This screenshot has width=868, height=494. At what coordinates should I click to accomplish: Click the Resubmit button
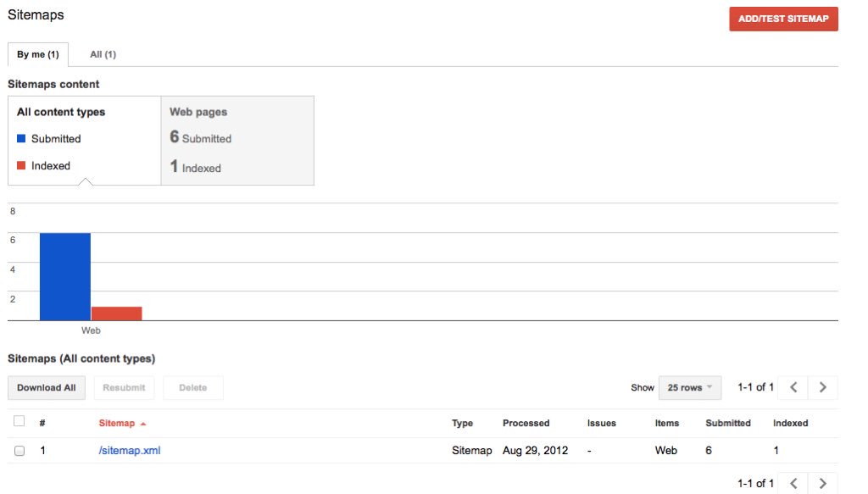[124, 387]
